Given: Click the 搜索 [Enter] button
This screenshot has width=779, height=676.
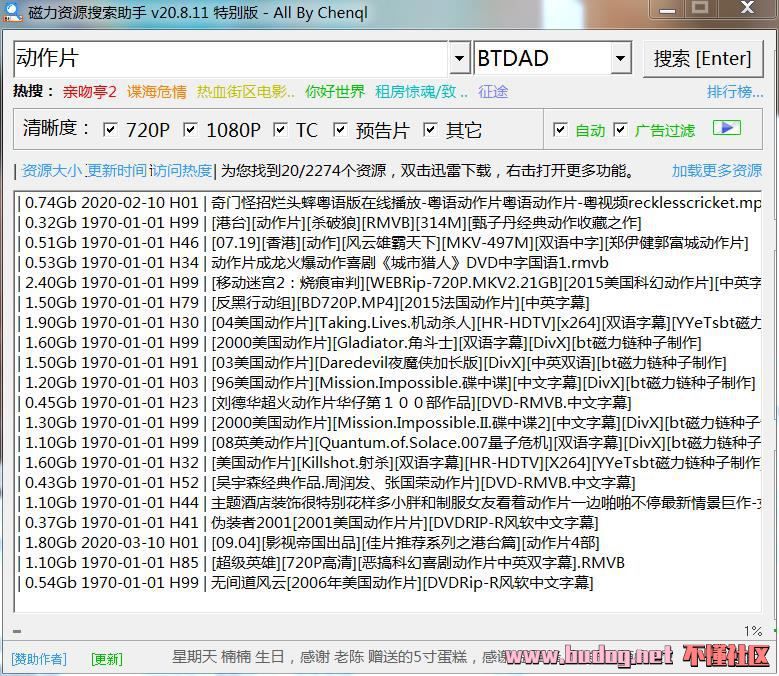Looking at the screenshot, I should (x=702, y=59).
